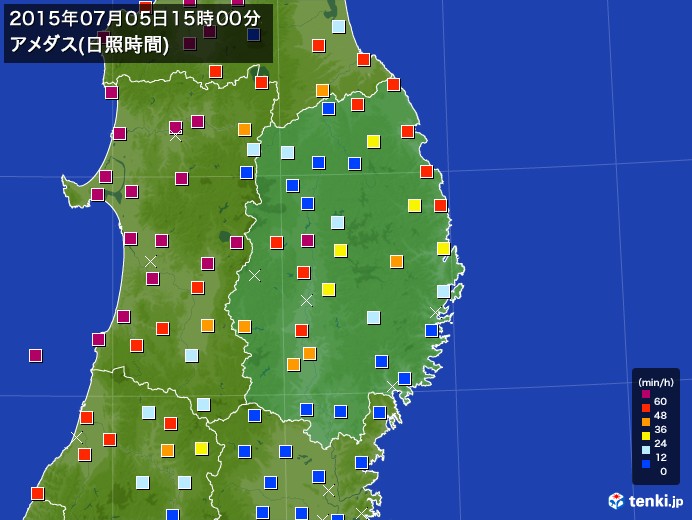The width and height of the screenshot is (692, 520).
Task: Click the isolated purple marker offshore in the western sea
Action: pyautogui.click(x=36, y=355)
